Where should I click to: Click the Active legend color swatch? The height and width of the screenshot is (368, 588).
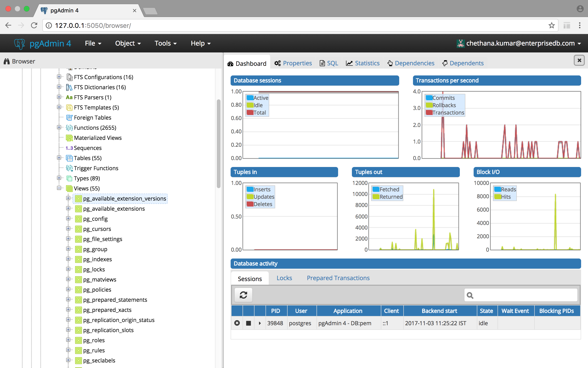pyautogui.click(x=250, y=98)
